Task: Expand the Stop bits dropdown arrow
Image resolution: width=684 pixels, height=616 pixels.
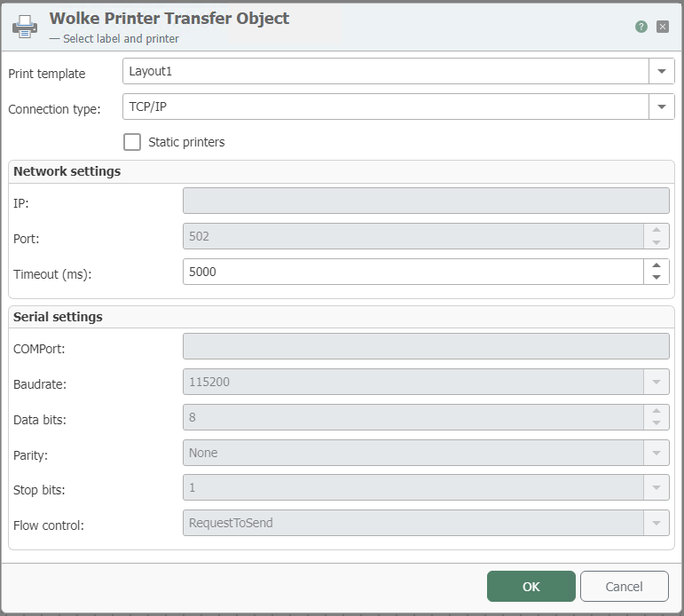Action: coord(656,487)
